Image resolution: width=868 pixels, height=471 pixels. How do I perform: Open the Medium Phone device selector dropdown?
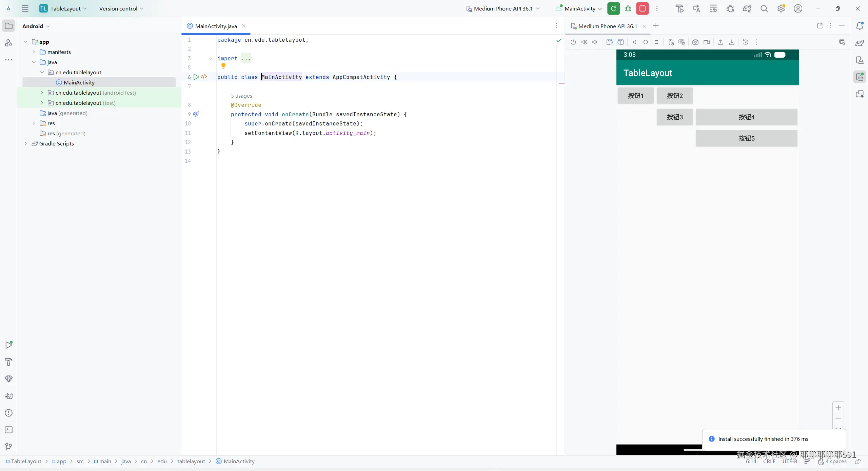tap(503, 8)
